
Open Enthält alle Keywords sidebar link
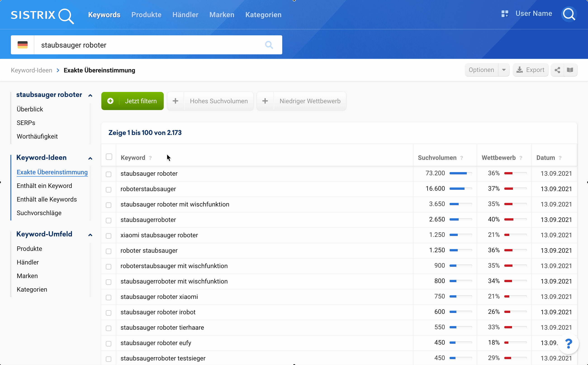tap(47, 199)
